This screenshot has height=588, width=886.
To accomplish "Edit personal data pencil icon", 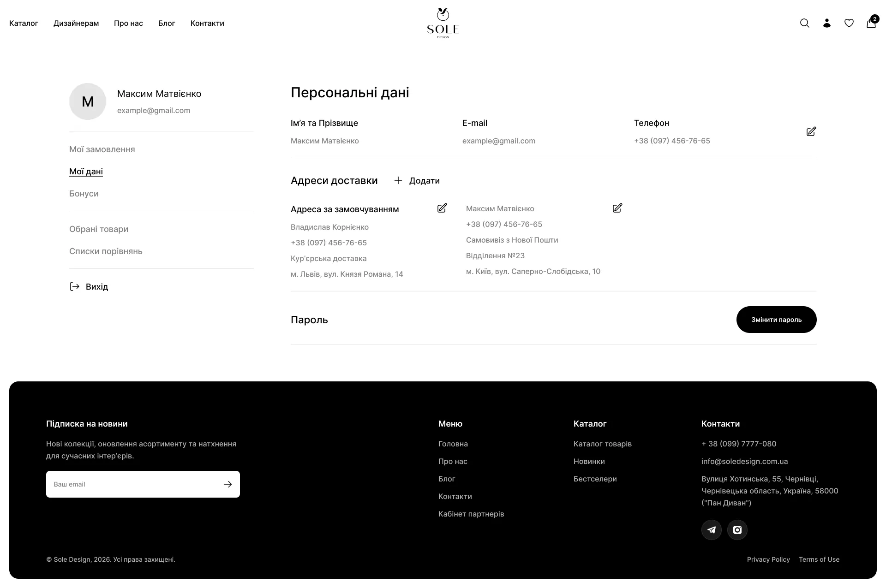I will [x=811, y=131].
